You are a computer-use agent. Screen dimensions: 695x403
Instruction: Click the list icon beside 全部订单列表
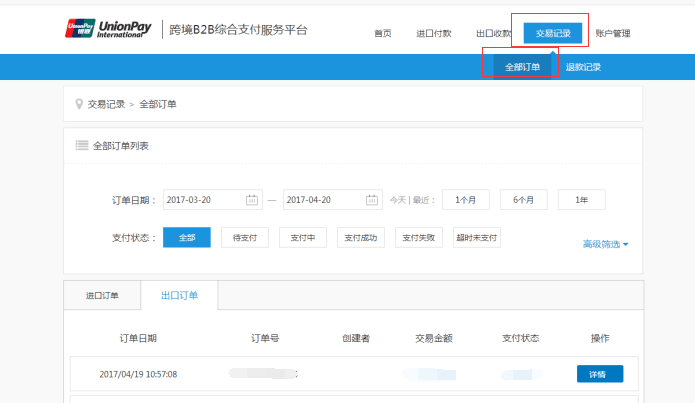point(82,146)
